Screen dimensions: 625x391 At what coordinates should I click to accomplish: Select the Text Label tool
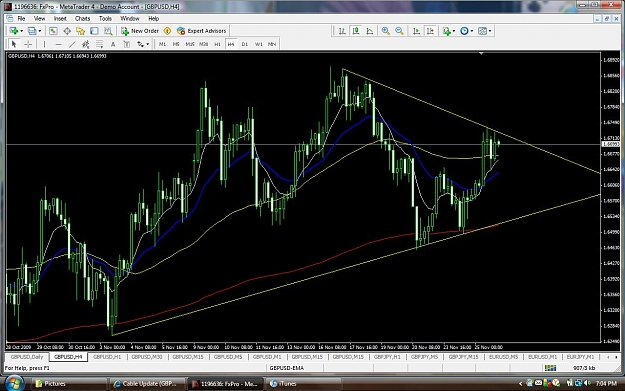click(126, 44)
